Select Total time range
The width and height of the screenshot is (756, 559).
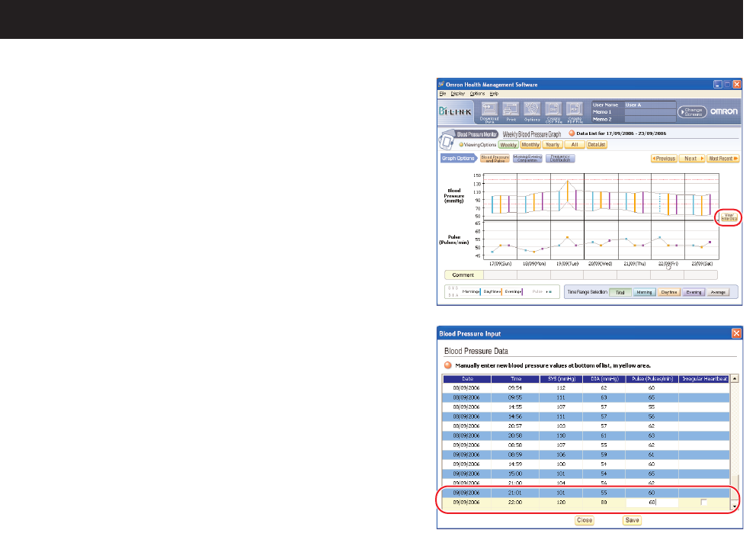[620, 292]
